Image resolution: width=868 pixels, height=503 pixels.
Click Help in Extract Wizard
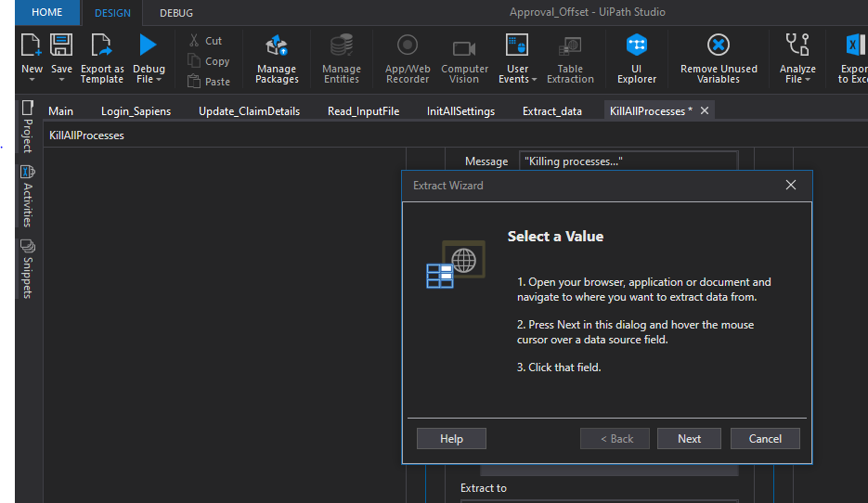click(451, 438)
